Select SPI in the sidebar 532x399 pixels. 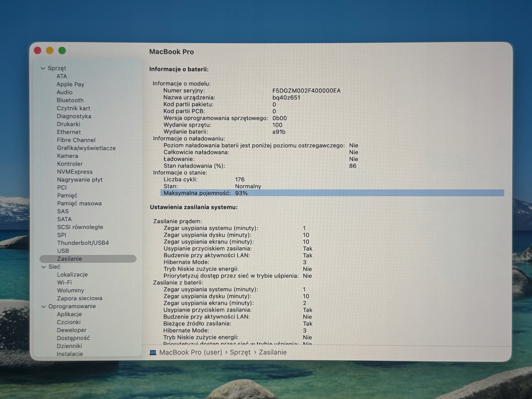point(62,235)
